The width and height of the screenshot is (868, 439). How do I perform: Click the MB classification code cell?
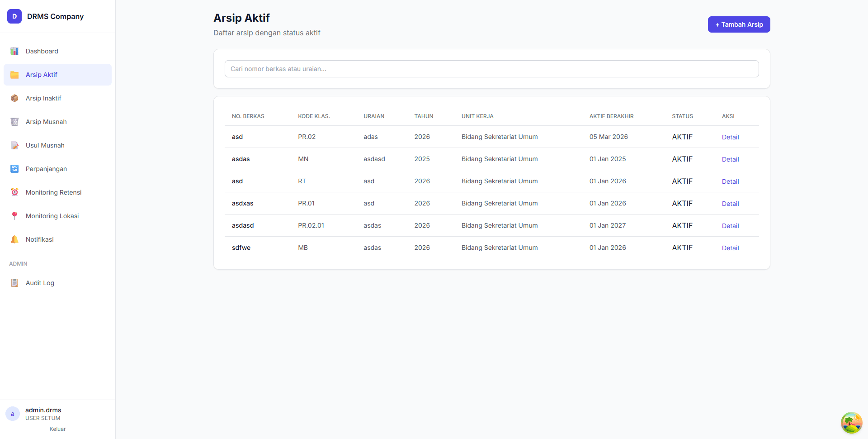pyautogui.click(x=303, y=248)
